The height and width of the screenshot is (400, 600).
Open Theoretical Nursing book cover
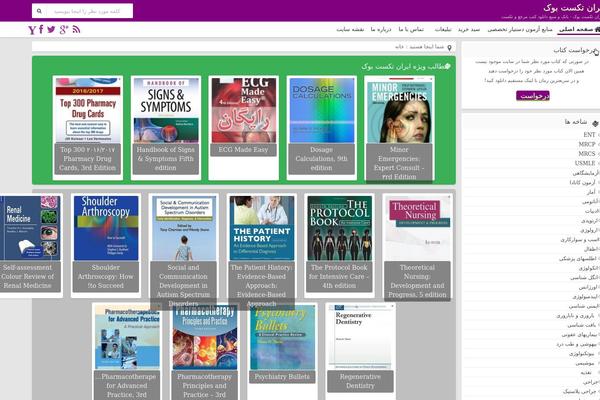point(417,228)
